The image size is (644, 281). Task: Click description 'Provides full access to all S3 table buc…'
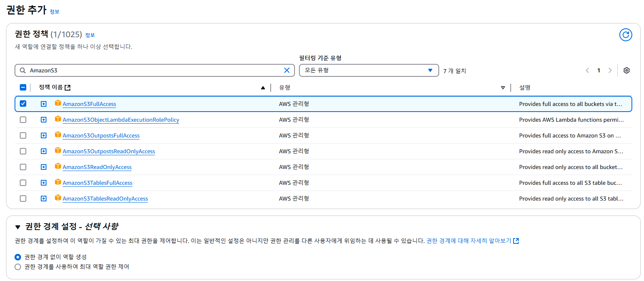click(x=570, y=183)
